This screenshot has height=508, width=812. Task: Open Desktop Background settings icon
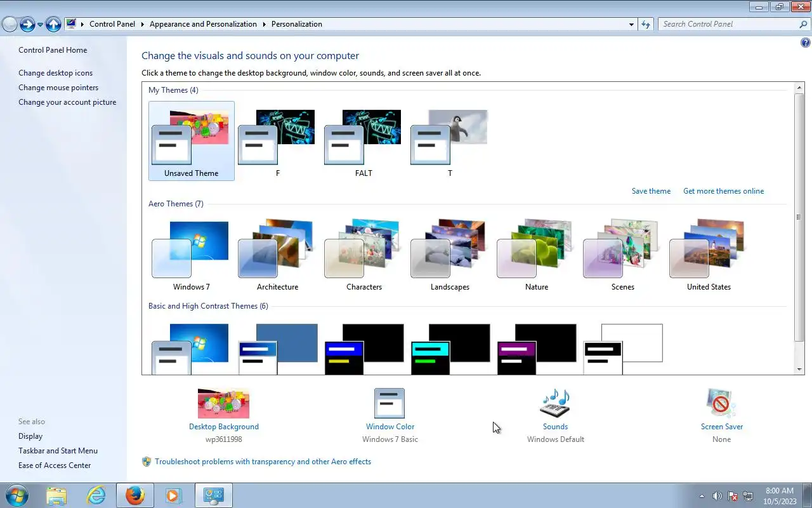(223, 403)
